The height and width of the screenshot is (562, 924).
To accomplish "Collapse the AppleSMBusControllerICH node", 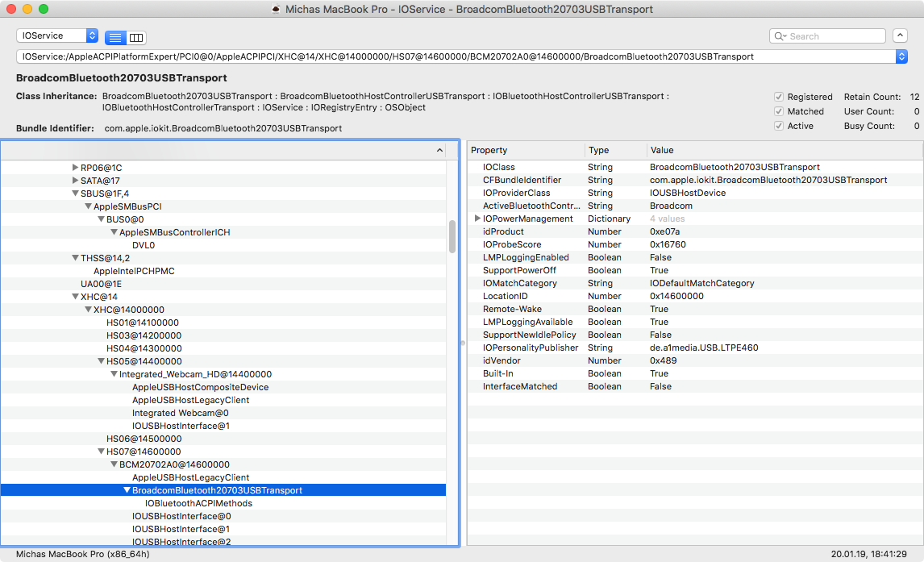I will (114, 232).
